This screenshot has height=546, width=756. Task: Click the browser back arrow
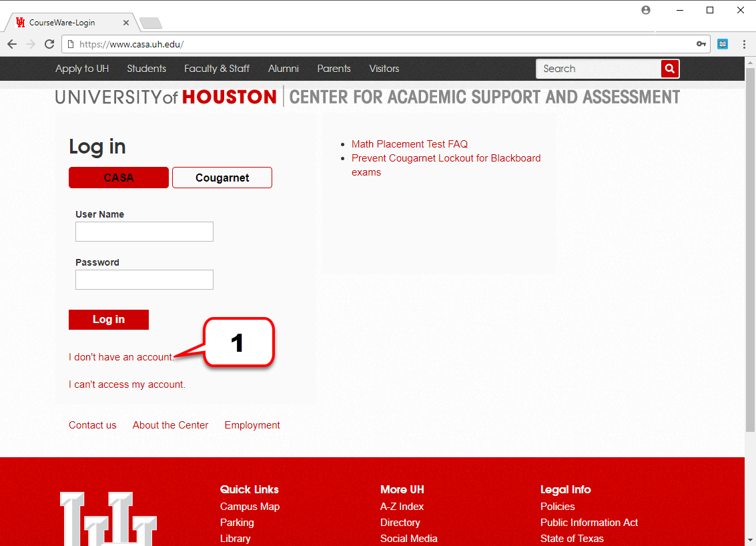point(12,44)
